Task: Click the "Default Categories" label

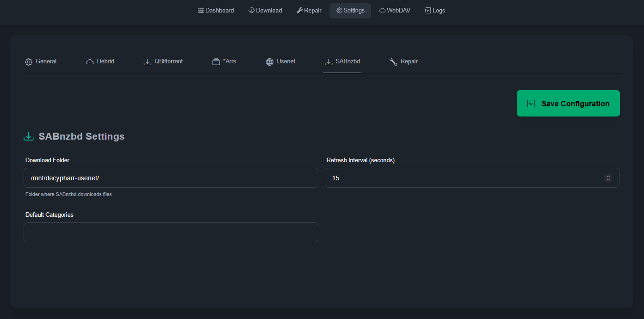Action: [50, 215]
